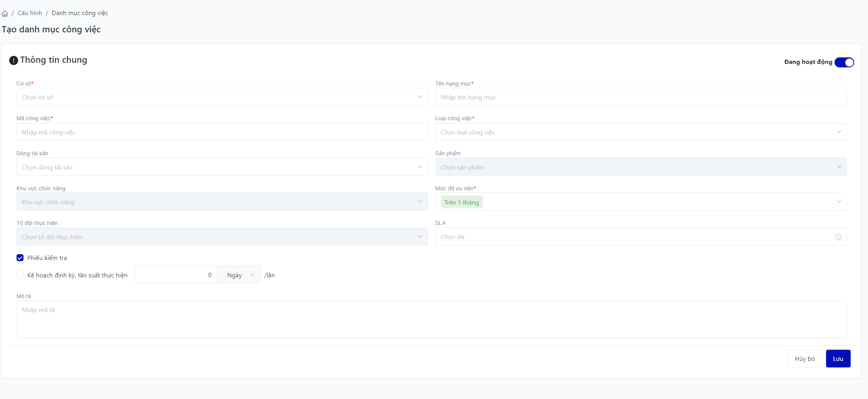Click the Mã công việc input field
Image resolution: width=868 pixels, height=399 pixels.
tap(222, 132)
